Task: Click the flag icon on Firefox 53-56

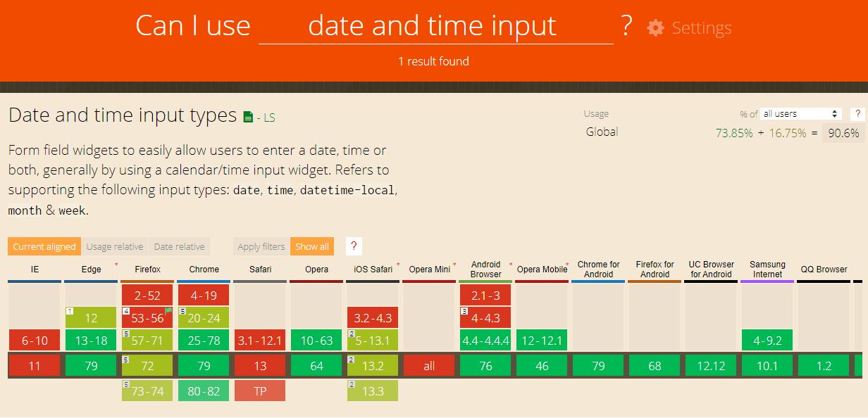Action: pos(168,311)
